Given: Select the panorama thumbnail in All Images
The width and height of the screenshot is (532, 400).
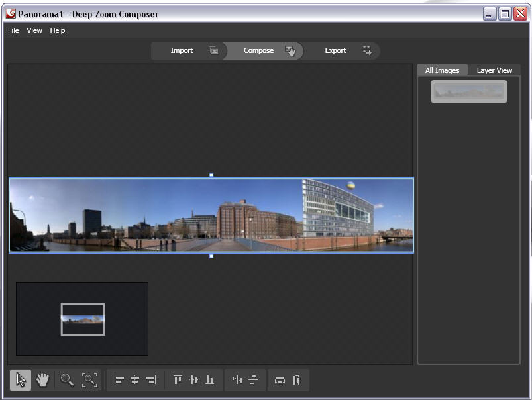Looking at the screenshot, I should click(469, 91).
